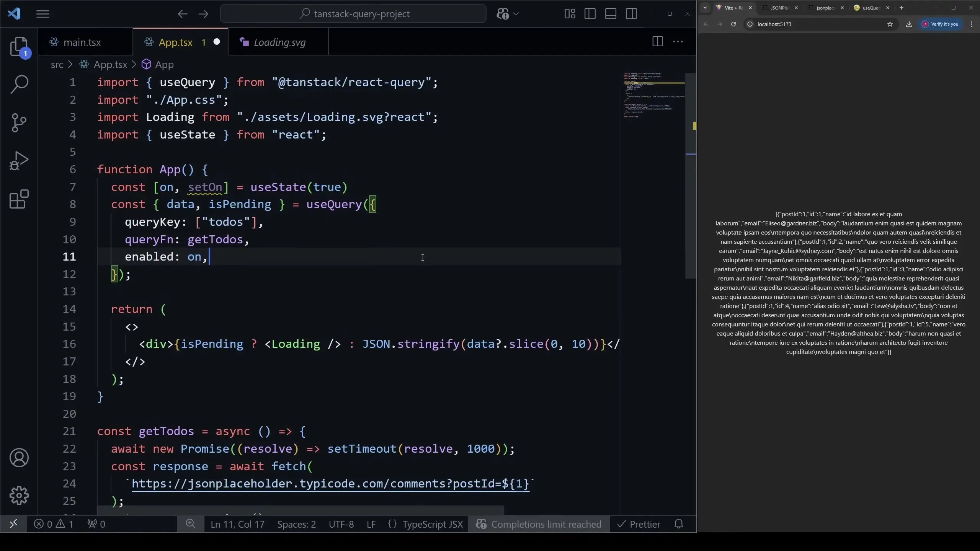The width and height of the screenshot is (980, 551).
Task: Bookmark this page with star icon
Action: (890, 24)
